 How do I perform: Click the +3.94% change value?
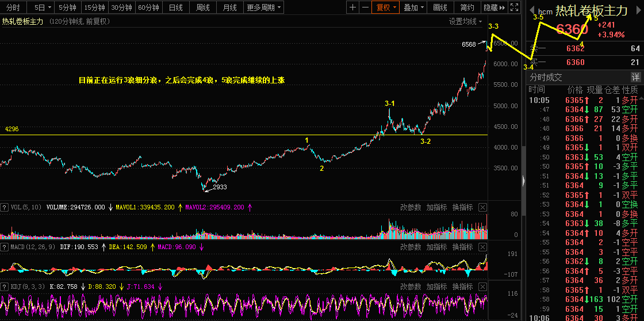click(x=611, y=35)
